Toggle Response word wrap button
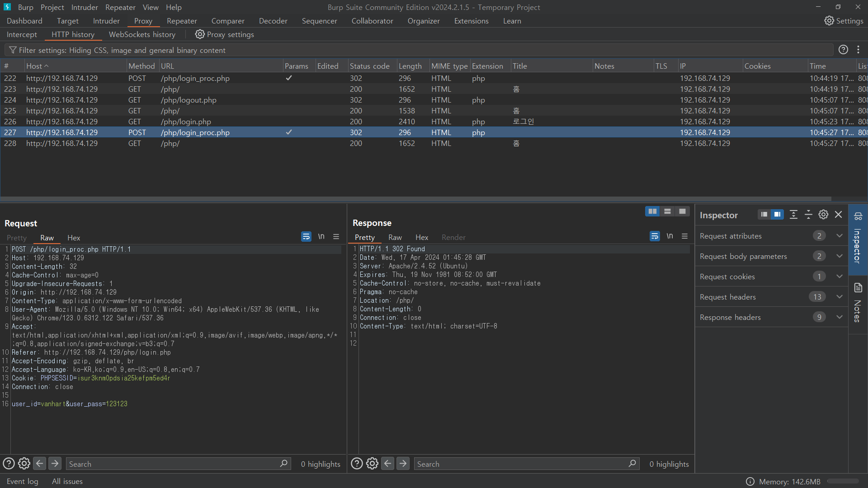This screenshot has width=868, height=488. (x=655, y=236)
